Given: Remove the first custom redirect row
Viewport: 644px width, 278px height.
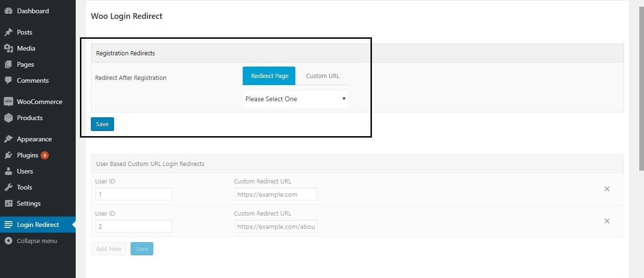Looking at the screenshot, I should click(607, 189).
